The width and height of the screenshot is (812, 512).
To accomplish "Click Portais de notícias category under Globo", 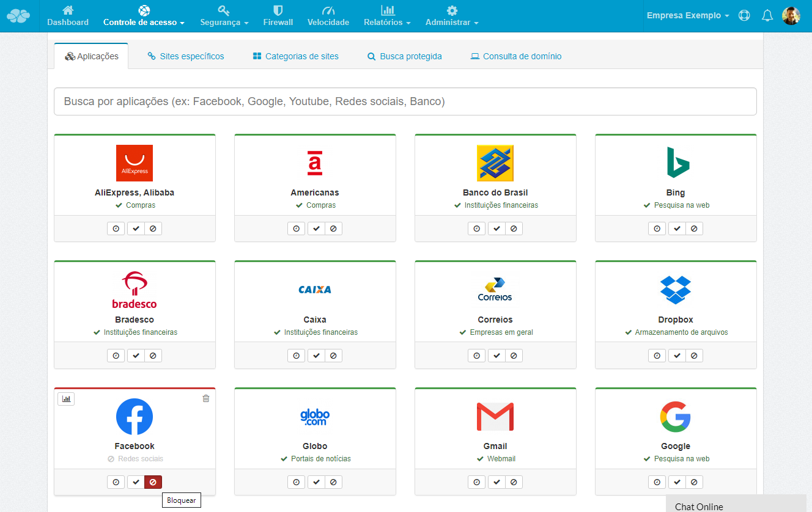I will click(321, 459).
